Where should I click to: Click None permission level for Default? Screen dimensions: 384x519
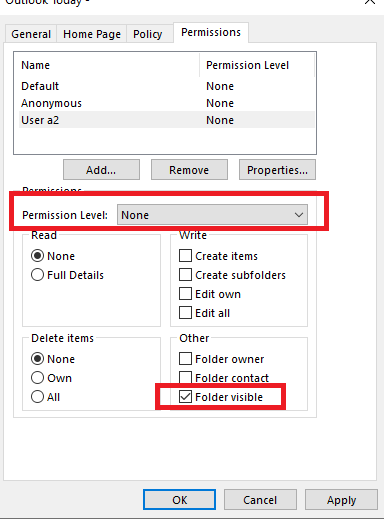[220, 86]
